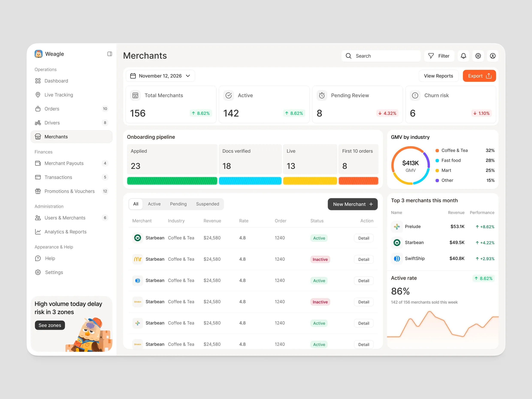
Task: Click the cyan Docs verified pipeline bar
Action: click(x=250, y=181)
